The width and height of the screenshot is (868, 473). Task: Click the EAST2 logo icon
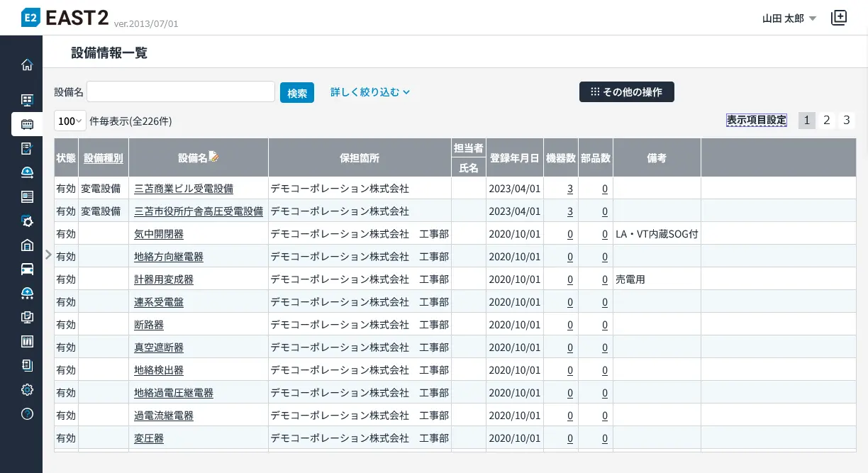tap(30, 18)
